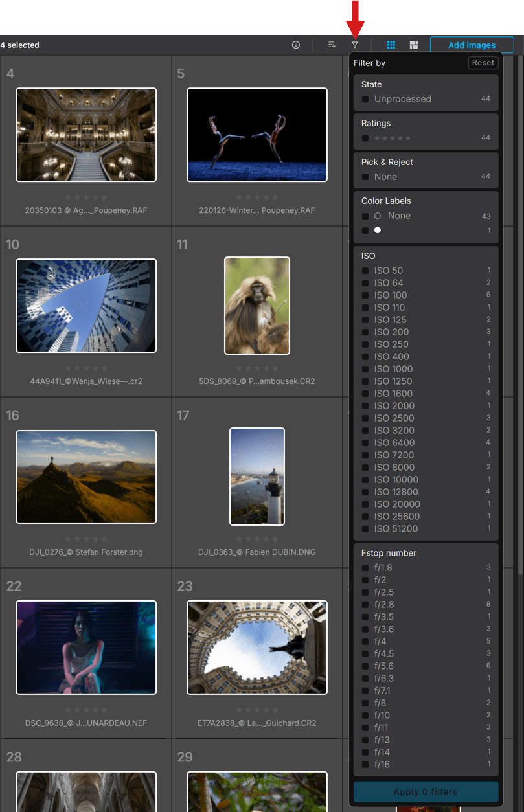Click filename 20350103 © Ag..._Poupeney.RAF

pos(86,210)
